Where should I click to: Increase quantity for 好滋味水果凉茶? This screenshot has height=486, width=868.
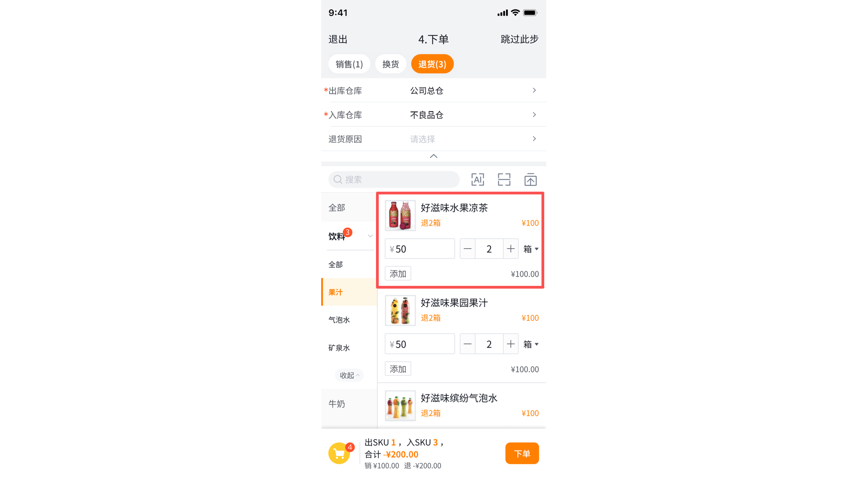pos(511,249)
